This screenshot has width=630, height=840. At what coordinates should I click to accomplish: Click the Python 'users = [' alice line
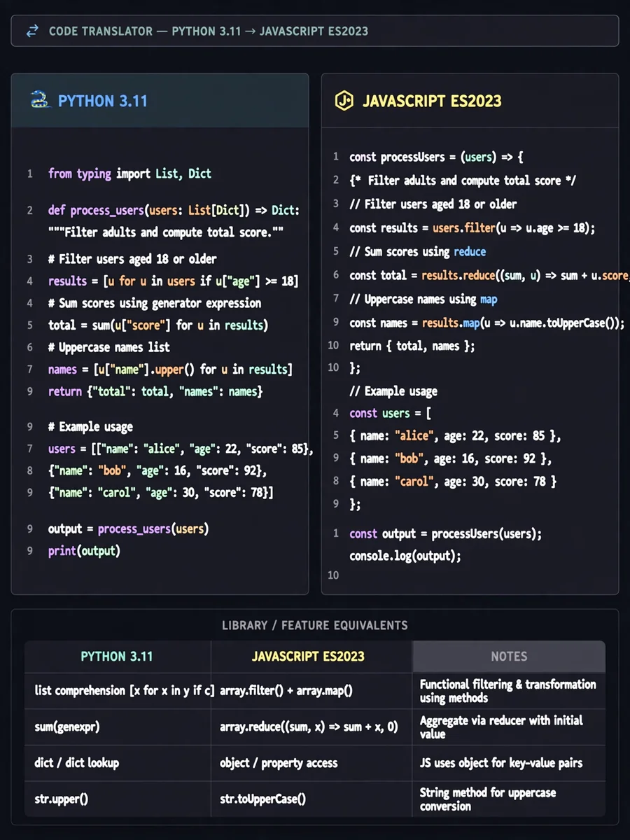[181, 449]
